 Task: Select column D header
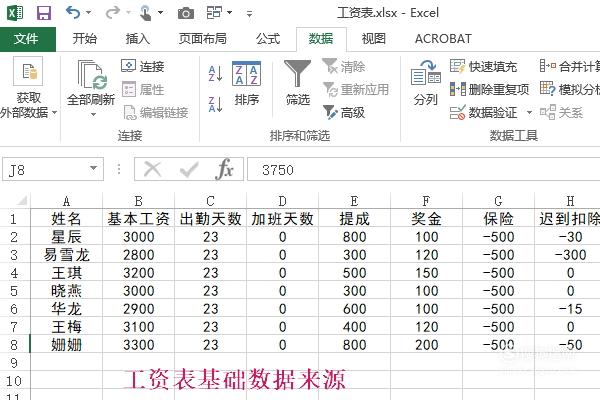(282, 201)
